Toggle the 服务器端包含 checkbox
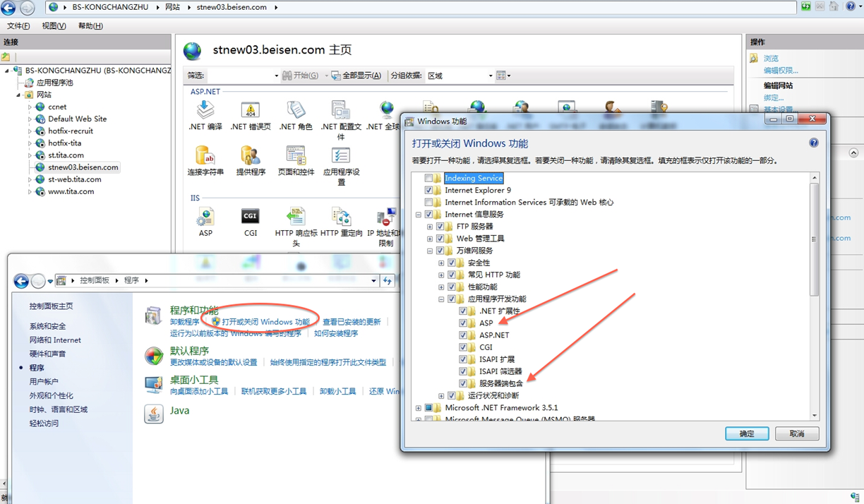 click(x=463, y=383)
